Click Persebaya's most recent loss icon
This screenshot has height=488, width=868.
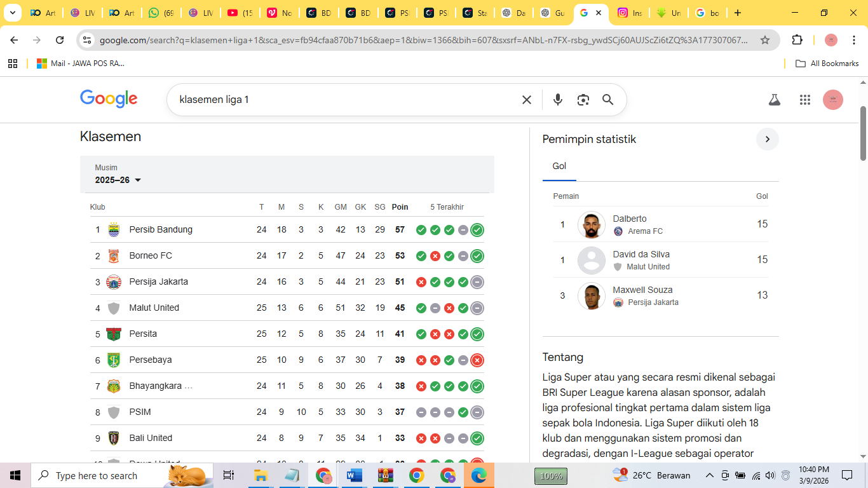coord(477,360)
